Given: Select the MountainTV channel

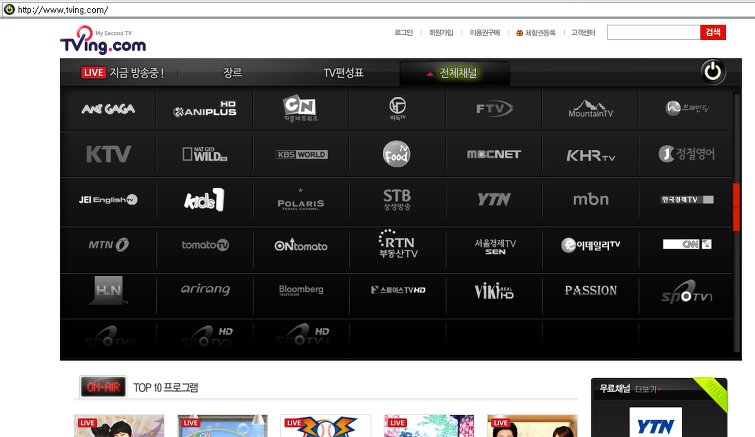Looking at the screenshot, I should (x=590, y=109).
